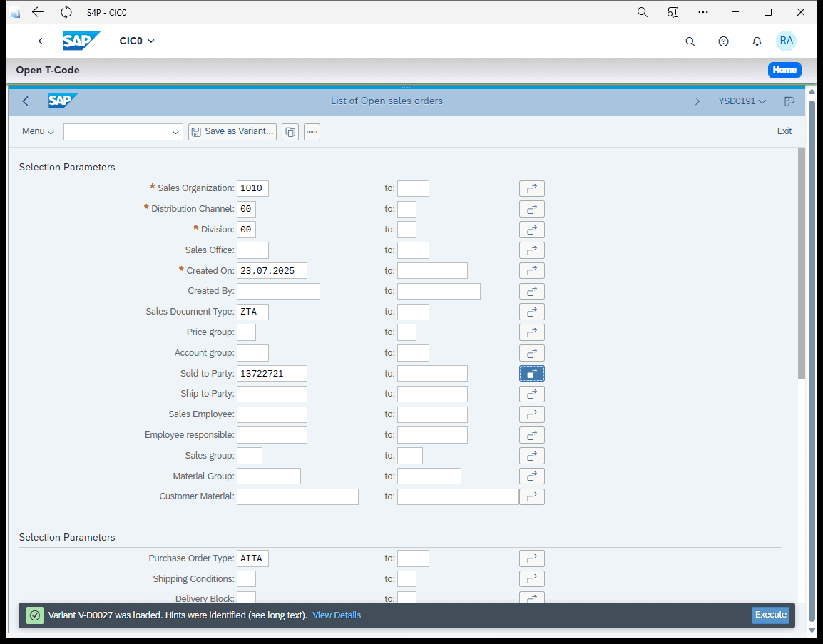823x644 pixels.
Task: Open multiple selection for Sales Organization
Action: coord(532,188)
